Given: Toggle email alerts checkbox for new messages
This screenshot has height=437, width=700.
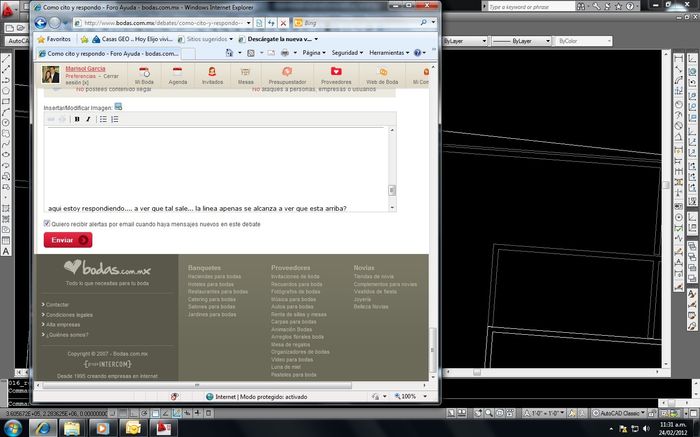Looking at the screenshot, I should click(x=47, y=223).
